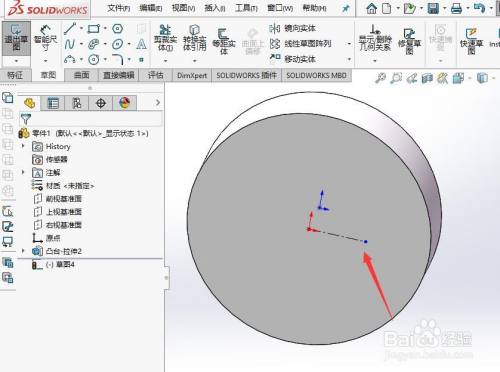This screenshot has width=500, height=372.
Task: Click the New document icon
Action: point(386,8)
